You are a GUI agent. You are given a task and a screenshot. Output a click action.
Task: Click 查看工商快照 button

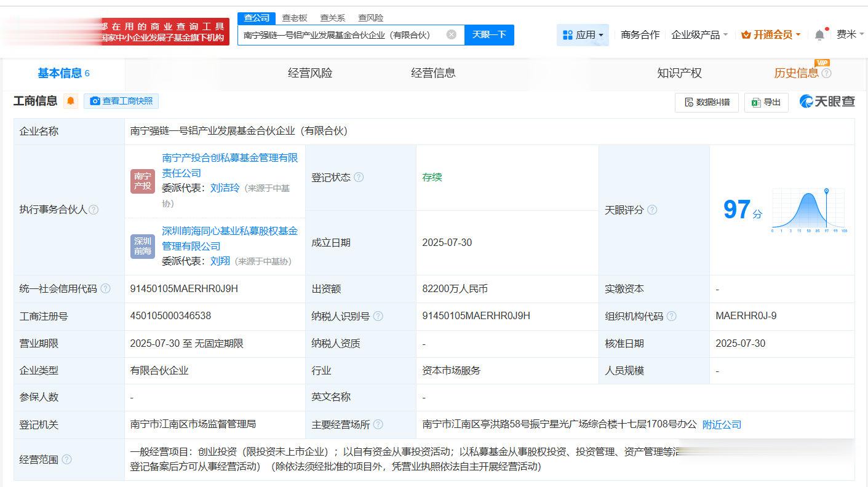click(121, 101)
